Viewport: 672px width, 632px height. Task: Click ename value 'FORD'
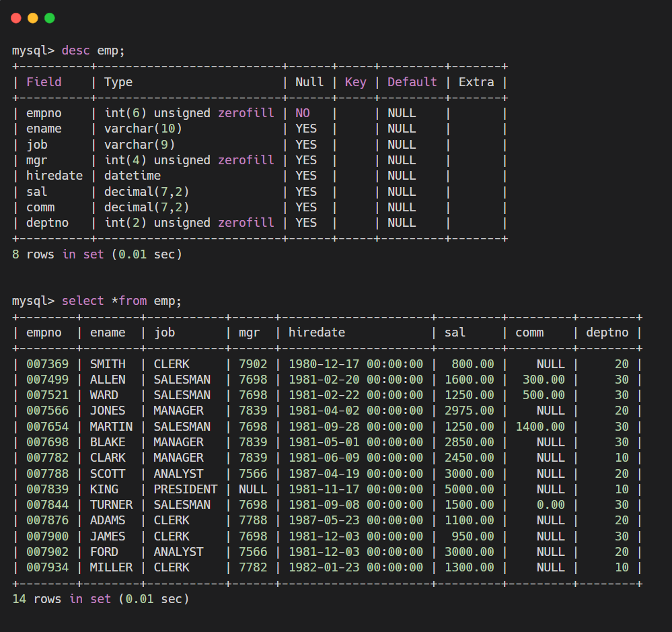[x=104, y=553]
